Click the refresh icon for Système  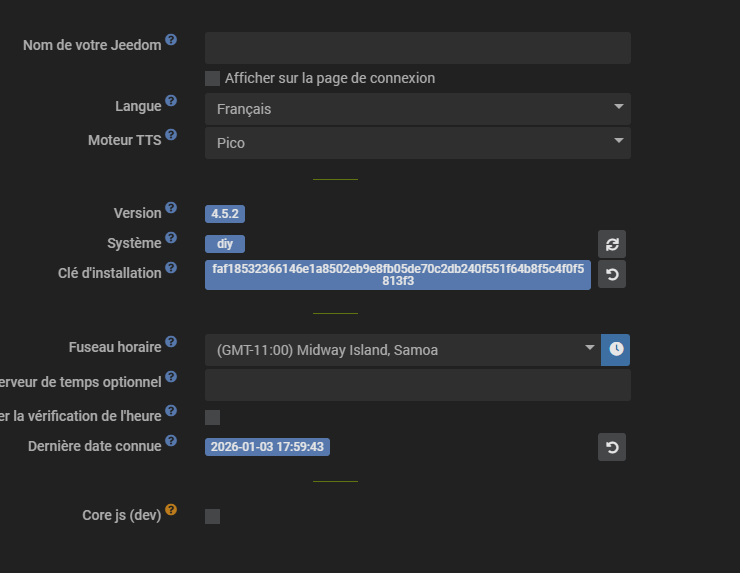(x=612, y=244)
